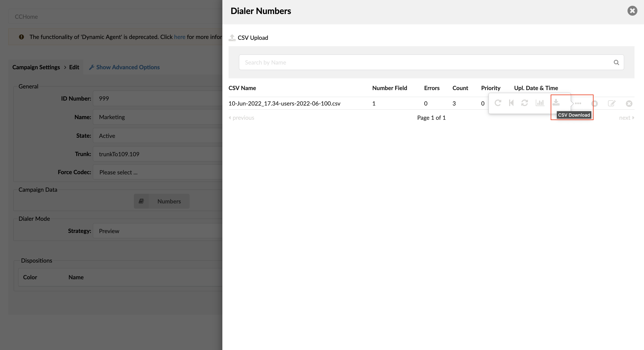Click the CSV Download icon

click(557, 103)
